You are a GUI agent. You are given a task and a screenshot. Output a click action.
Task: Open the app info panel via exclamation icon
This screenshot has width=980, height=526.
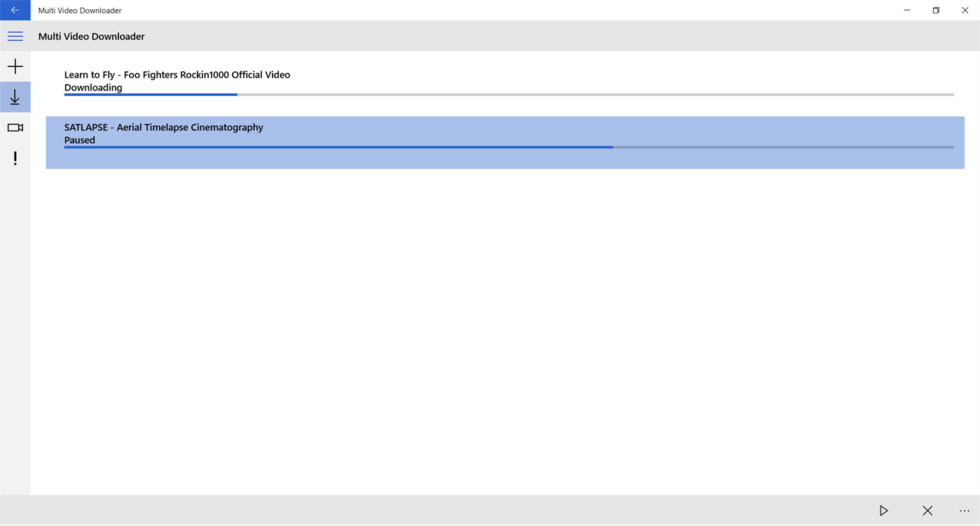pos(15,158)
